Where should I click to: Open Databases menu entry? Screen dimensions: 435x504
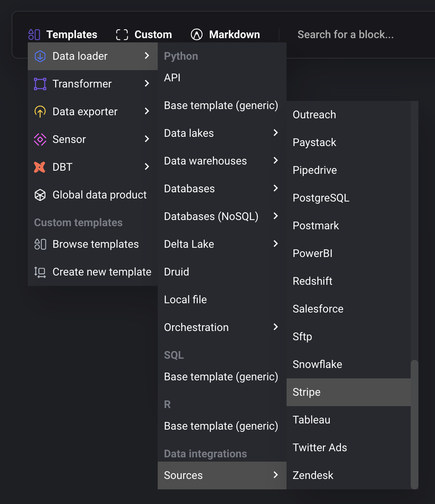222,189
